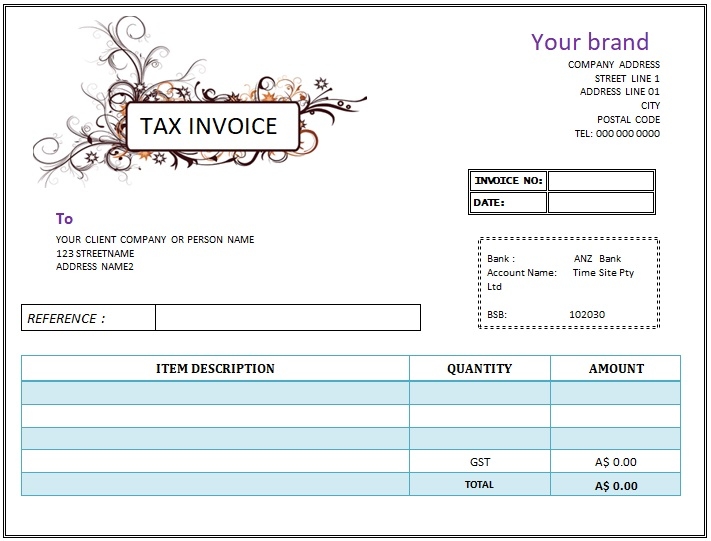Select the AMOUNT column header
Image resolution: width=711 pixels, height=541 pixels.
coord(616,368)
